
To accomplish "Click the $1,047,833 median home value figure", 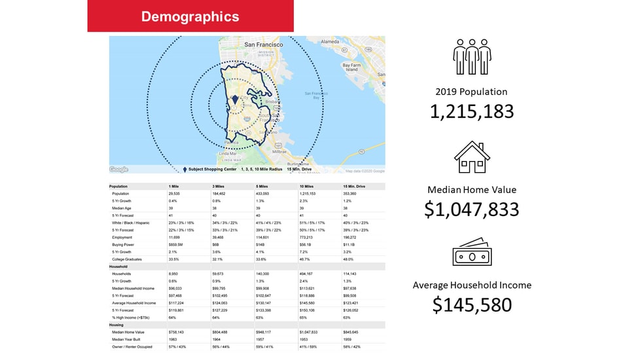I will [471, 209].
